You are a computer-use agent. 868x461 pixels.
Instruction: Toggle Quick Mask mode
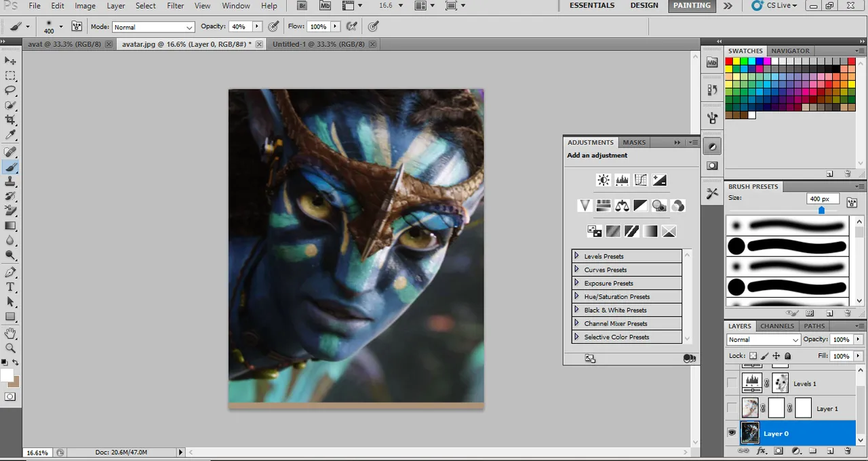(10, 397)
